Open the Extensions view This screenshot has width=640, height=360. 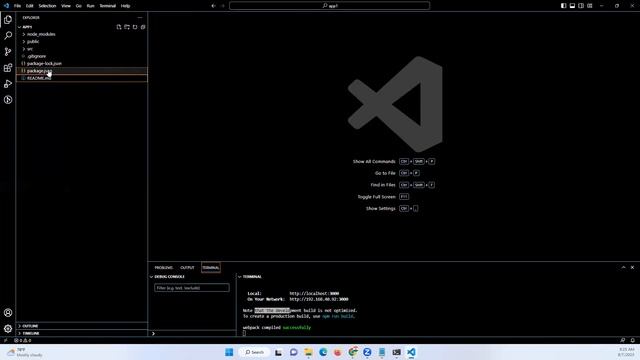(8, 68)
